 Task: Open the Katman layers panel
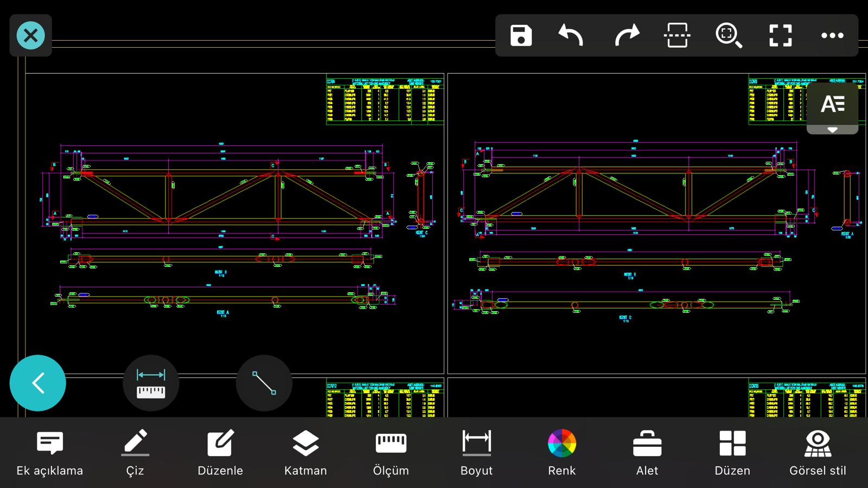point(305,453)
